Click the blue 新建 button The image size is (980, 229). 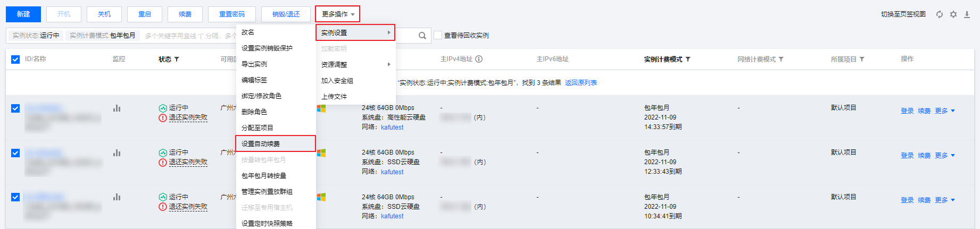point(23,14)
